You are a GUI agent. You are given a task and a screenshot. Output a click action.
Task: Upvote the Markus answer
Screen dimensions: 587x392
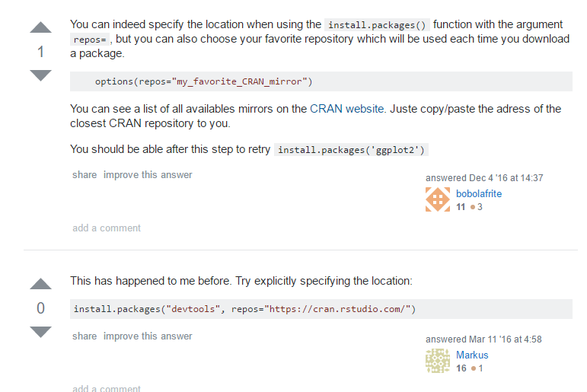coord(40,284)
